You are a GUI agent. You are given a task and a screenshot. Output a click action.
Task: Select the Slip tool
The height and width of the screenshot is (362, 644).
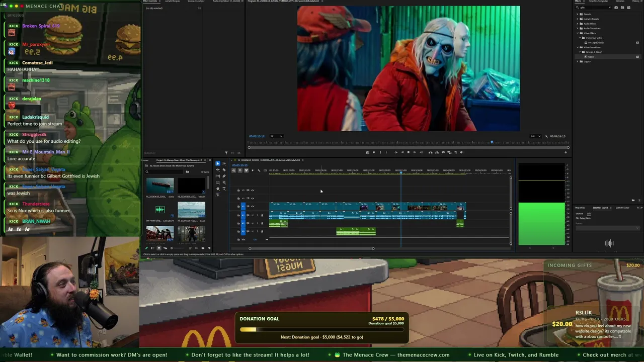218,176
